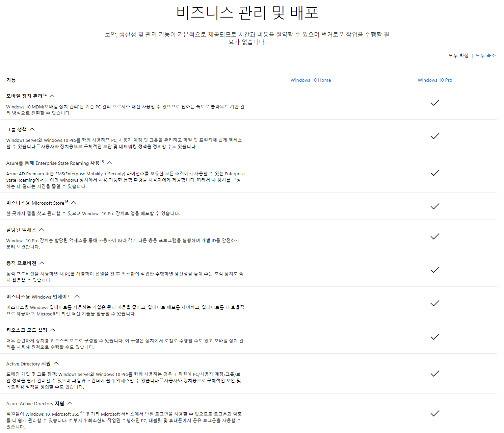Collapse the Azure Active Directory 지원 section
Screen dimensions: 504x433
(70, 403)
